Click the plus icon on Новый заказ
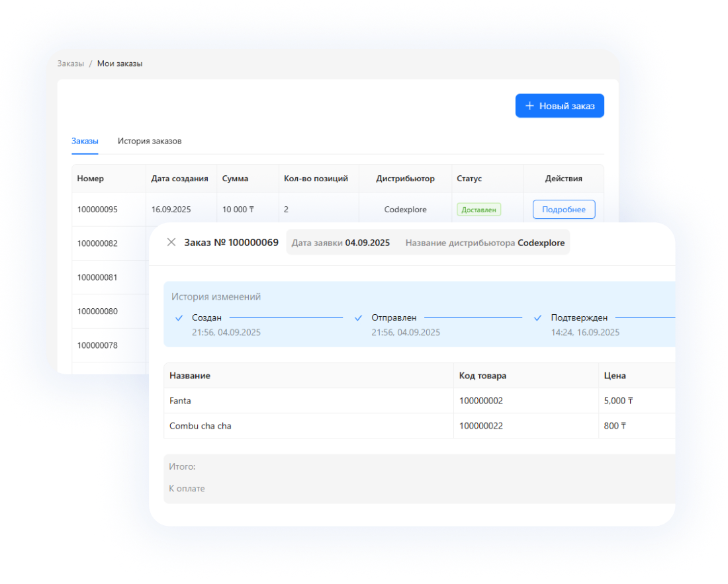728x584 pixels. (529, 106)
